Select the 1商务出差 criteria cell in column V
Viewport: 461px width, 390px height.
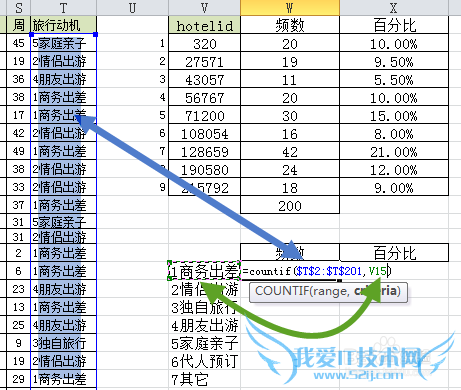coord(204,271)
